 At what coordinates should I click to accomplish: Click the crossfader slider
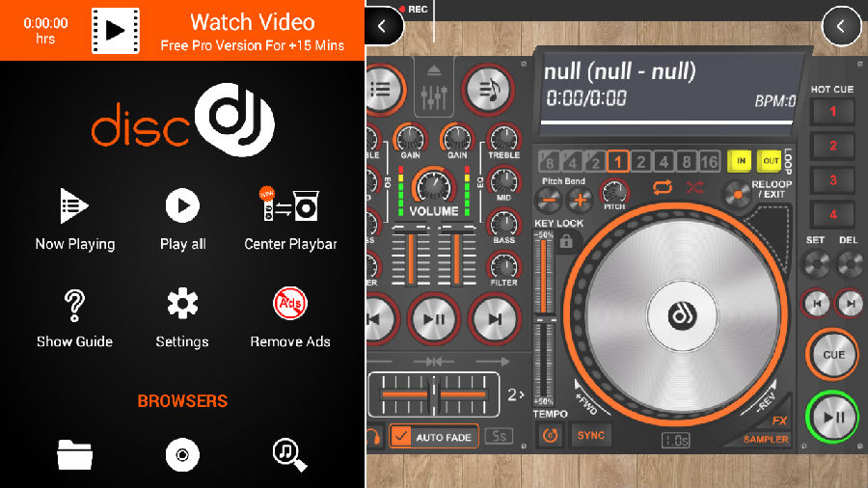coord(433,394)
